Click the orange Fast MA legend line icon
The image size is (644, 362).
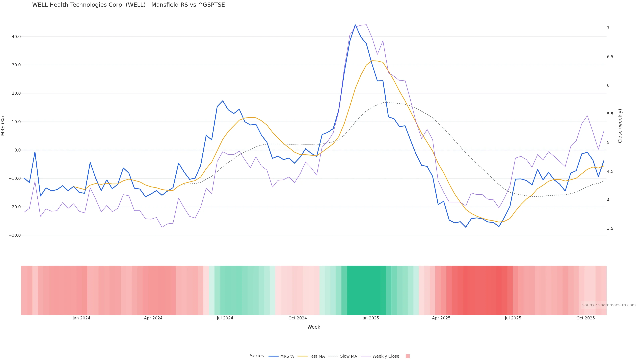(303, 356)
